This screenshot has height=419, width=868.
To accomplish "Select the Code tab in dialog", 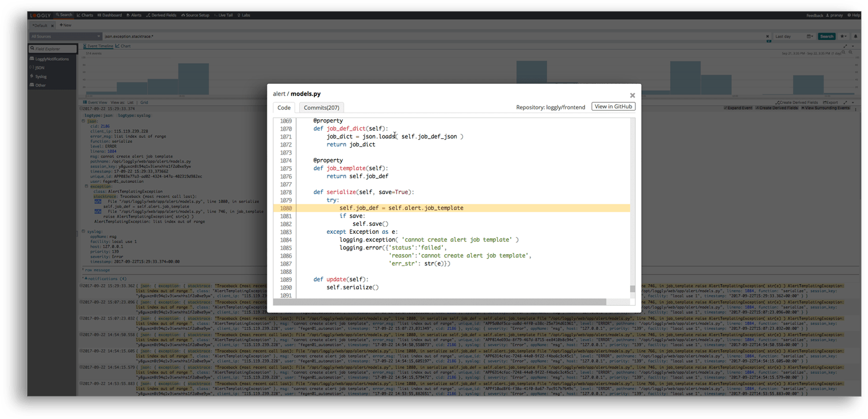I will (284, 108).
